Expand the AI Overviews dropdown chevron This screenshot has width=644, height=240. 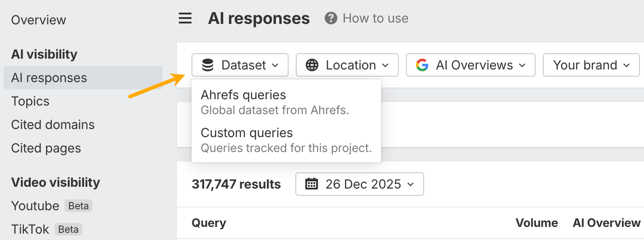tap(522, 65)
